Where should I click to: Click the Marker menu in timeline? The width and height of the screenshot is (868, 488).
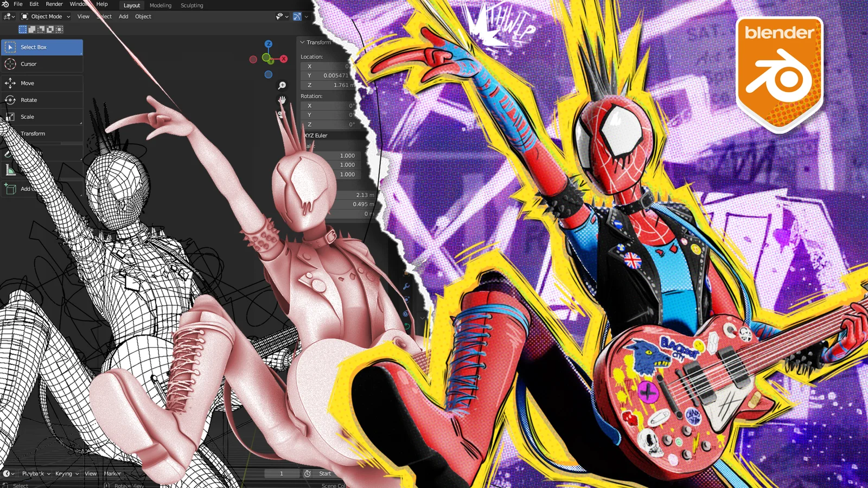click(x=112, y=473)
